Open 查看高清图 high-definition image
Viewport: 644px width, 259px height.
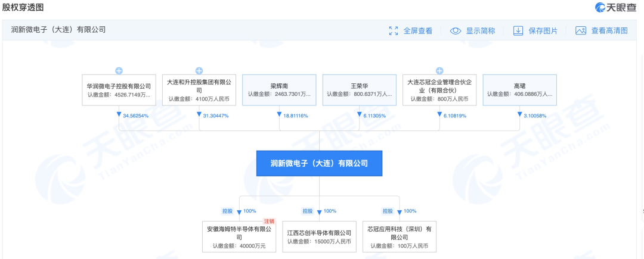coord(609,31)
